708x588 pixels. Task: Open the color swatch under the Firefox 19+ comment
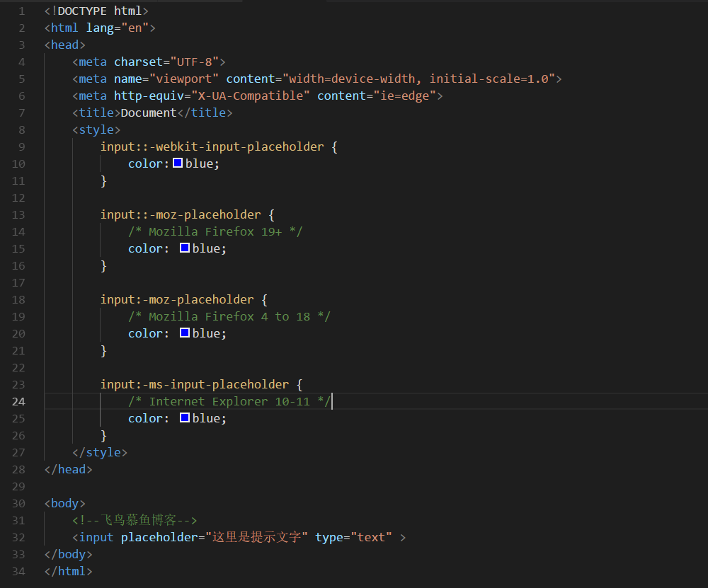click(x=185, y=248)
